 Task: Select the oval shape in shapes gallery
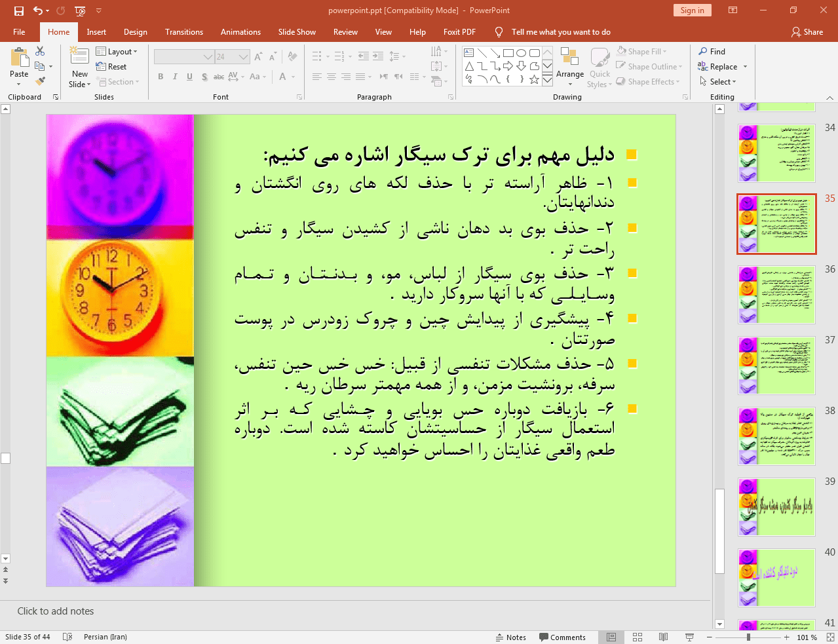point(521,53)
